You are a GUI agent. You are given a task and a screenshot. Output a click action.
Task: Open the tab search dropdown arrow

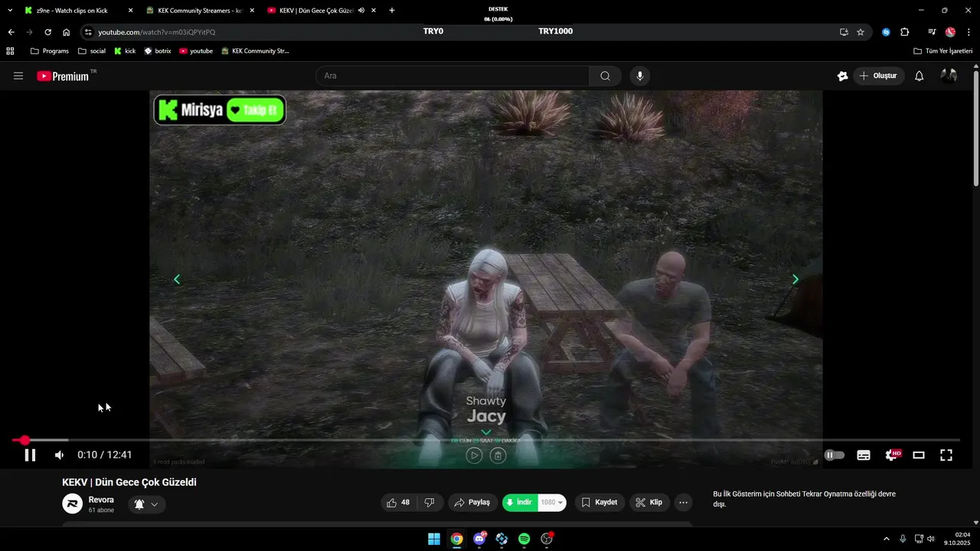click(10, 11)
